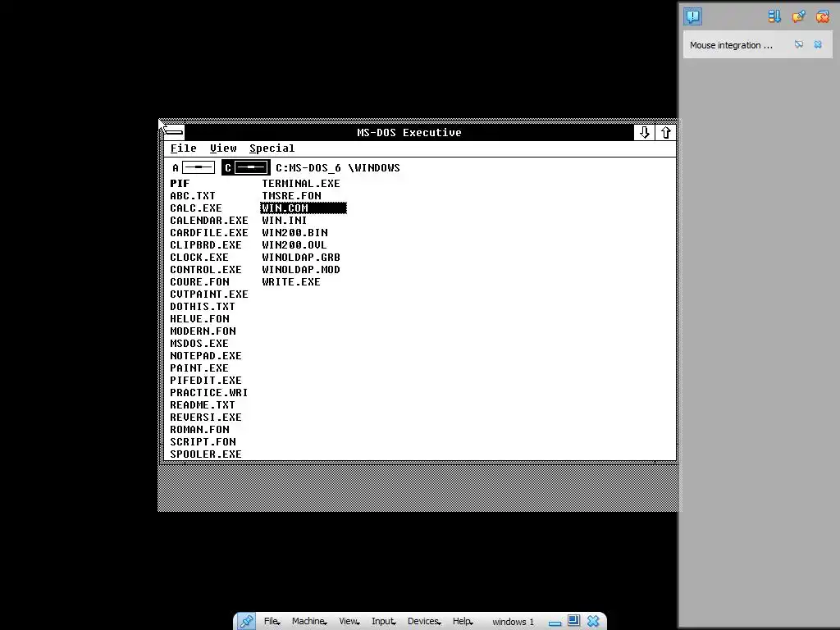Viewport: 840px width, 630px height.
Task: Select PIFEDIT.EXE file
Action: pyautogui.click(x=206, y=381)
